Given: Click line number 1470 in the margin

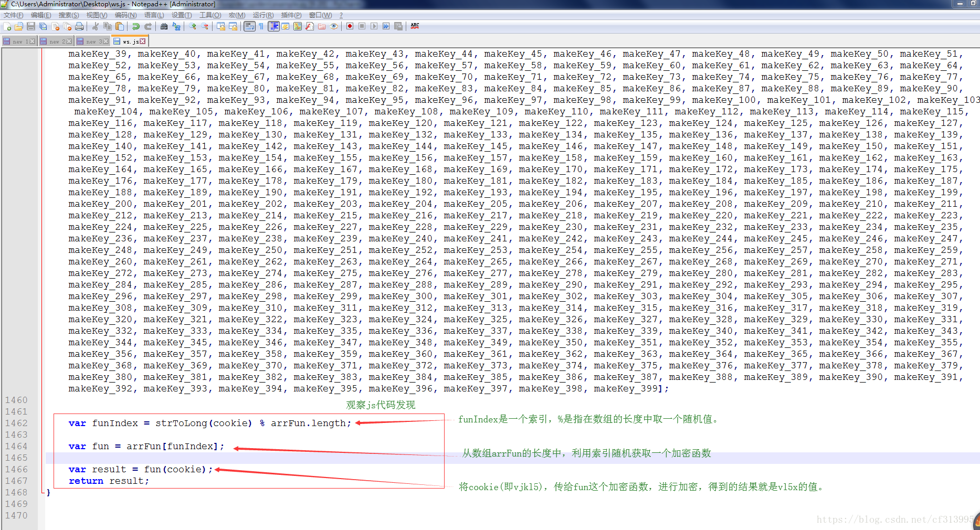Looking at the screenshot, I should pyautogui.click(x=16, y=515).
